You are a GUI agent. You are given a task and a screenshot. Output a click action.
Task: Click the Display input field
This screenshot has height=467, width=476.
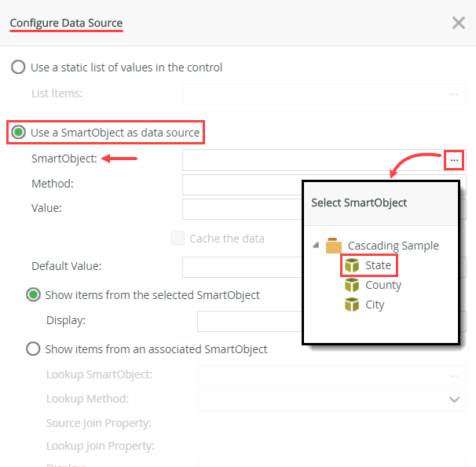[248, 322]
